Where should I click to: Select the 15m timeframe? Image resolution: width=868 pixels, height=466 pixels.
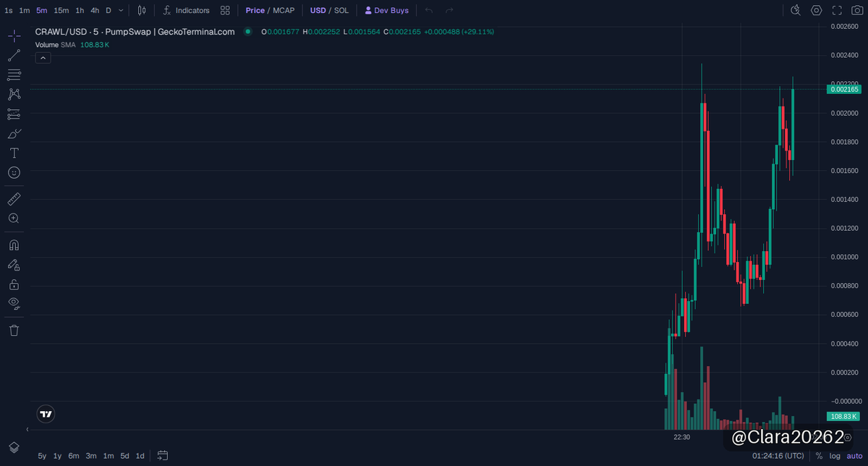[61, 10]
